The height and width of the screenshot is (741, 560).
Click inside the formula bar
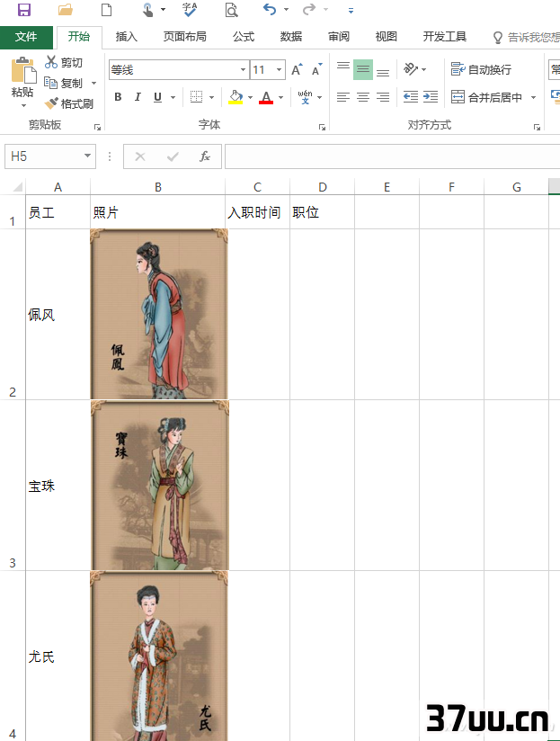point(392,156)
